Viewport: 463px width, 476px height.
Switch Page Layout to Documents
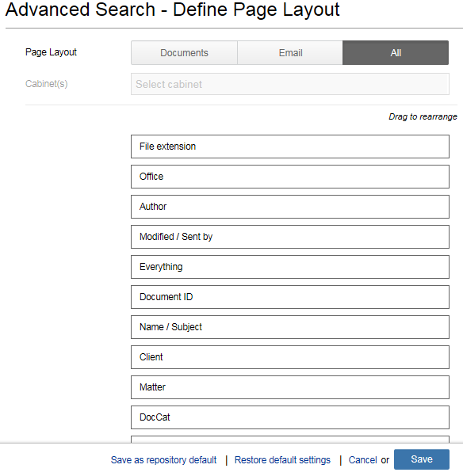click(x=184, y=52)
